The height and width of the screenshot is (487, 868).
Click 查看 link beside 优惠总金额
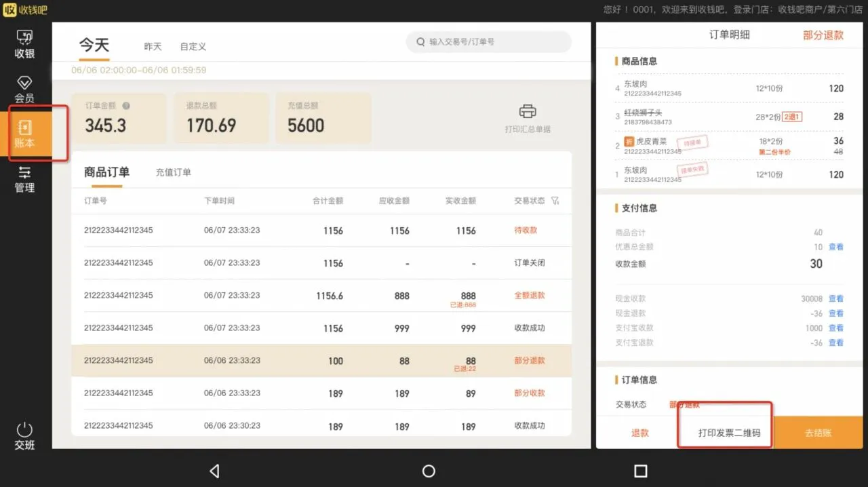tap(836, 247)
